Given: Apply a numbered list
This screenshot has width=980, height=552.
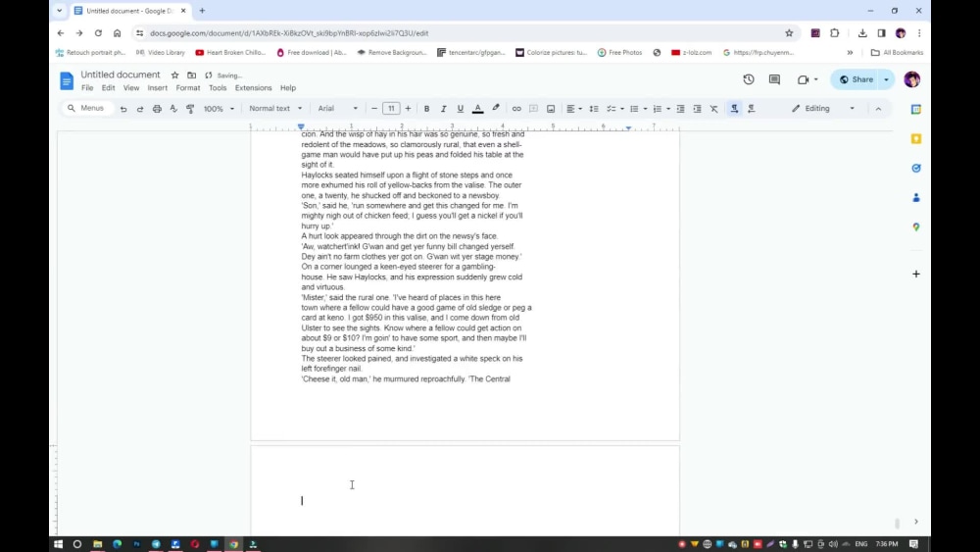Looking at the screenshot, I should 657,109.
